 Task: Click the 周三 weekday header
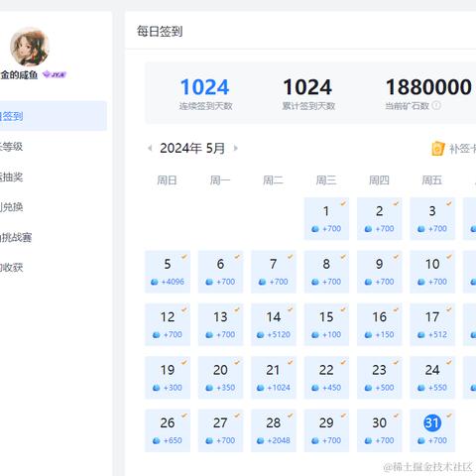coord(326,180)
